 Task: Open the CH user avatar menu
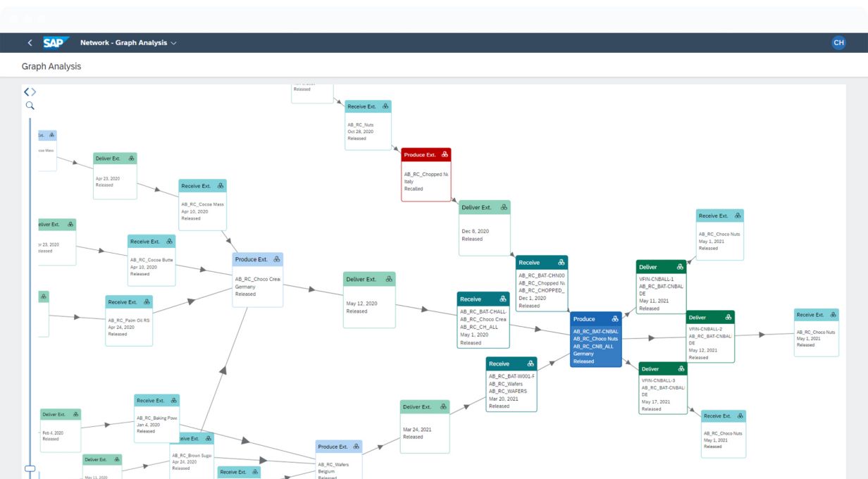(838, 43)
